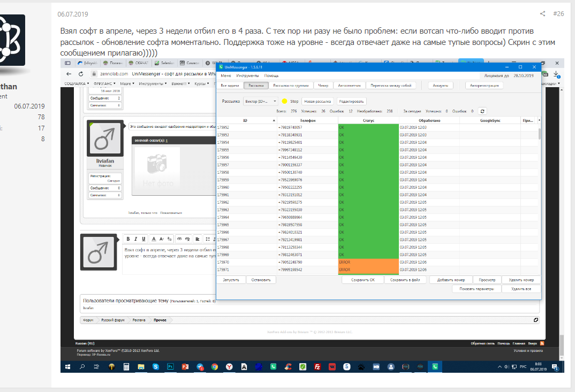This screenshot has width=575, height=392.
Task: Click the browser reload icon
Action: pyautogui.click(x=81, y=74)
